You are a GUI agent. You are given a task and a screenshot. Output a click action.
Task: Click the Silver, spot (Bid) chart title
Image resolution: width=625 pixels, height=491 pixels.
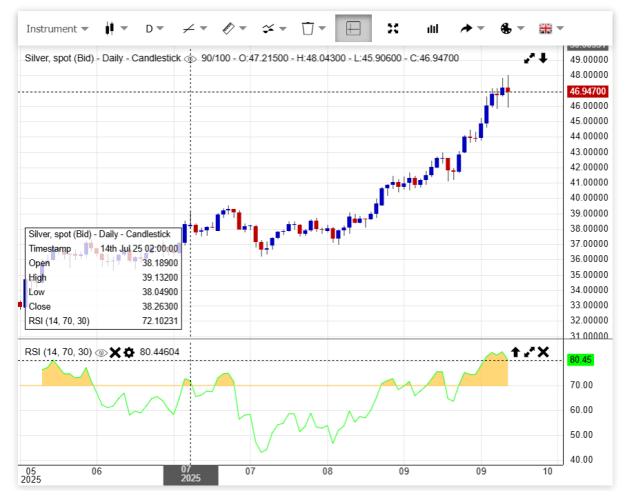coord(103,58)
